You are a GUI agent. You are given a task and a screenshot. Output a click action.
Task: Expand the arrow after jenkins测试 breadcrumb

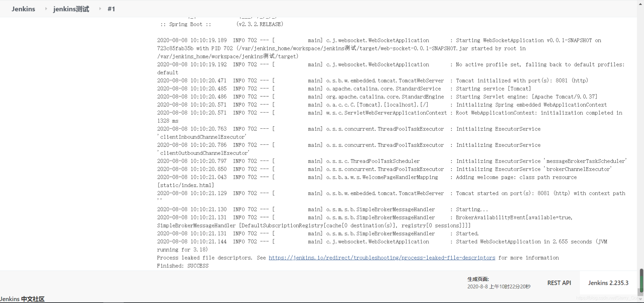click(100, 9)
